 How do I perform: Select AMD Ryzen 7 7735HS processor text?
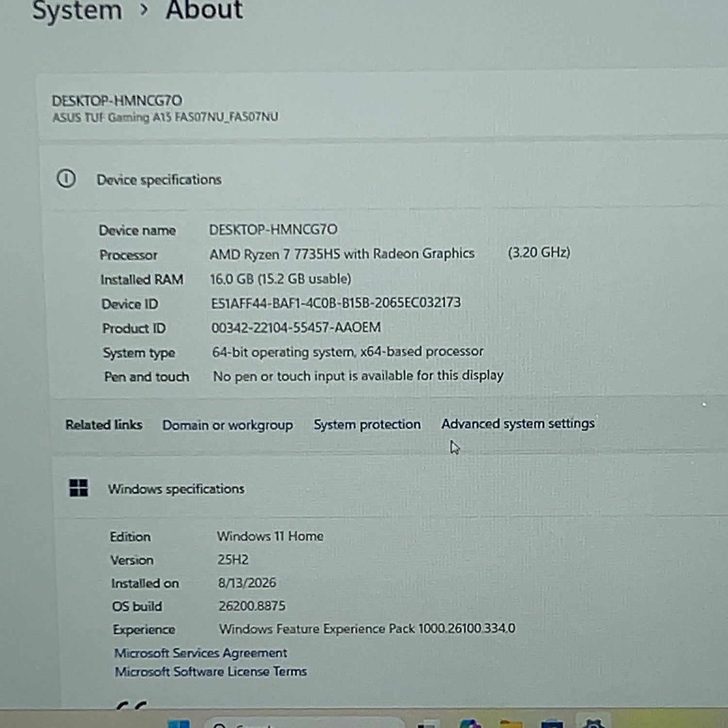342,254
